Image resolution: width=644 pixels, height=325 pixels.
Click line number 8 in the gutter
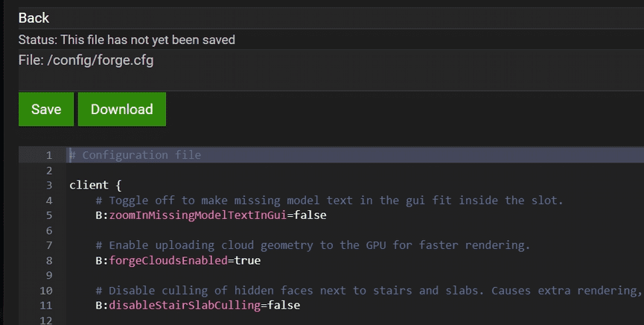point(48,260)
